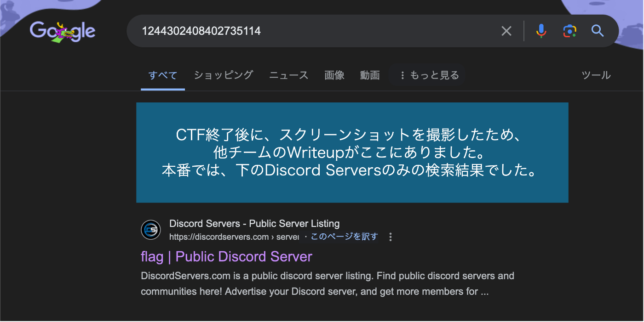Image resolution: width=644 pixels, height=322 pixels.
Task: Switch to the ショッピング tab
Action: 224,75
